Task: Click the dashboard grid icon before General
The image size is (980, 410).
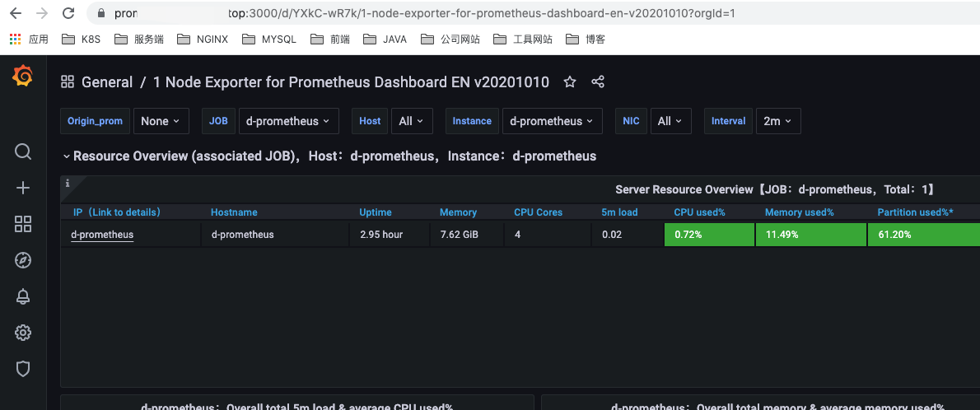Action: (68, 82)
